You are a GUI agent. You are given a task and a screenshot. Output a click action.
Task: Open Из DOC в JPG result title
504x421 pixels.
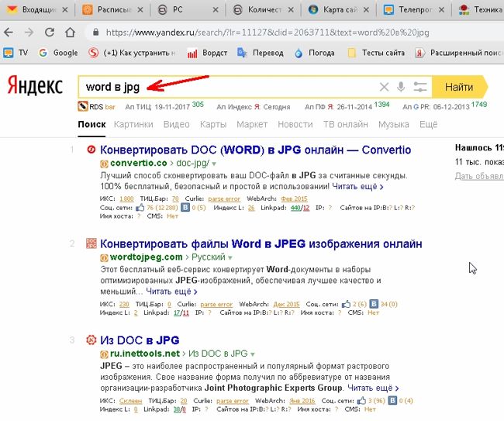[140, 340]
